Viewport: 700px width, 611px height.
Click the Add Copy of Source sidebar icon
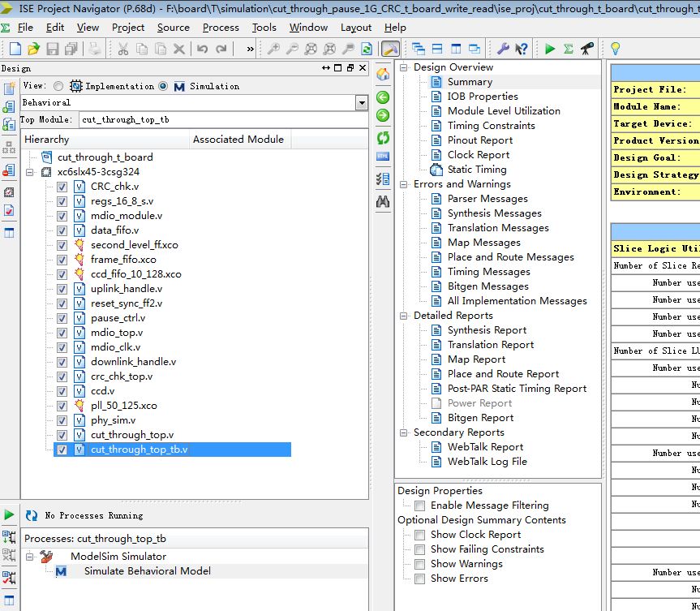[9, 124]
